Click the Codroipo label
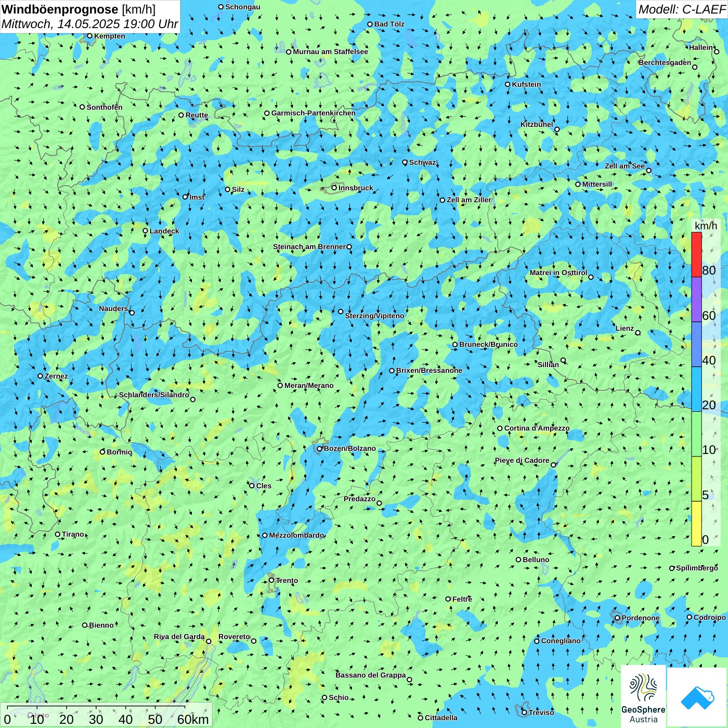This screenshot has height=728, width=728. (710, 617)
